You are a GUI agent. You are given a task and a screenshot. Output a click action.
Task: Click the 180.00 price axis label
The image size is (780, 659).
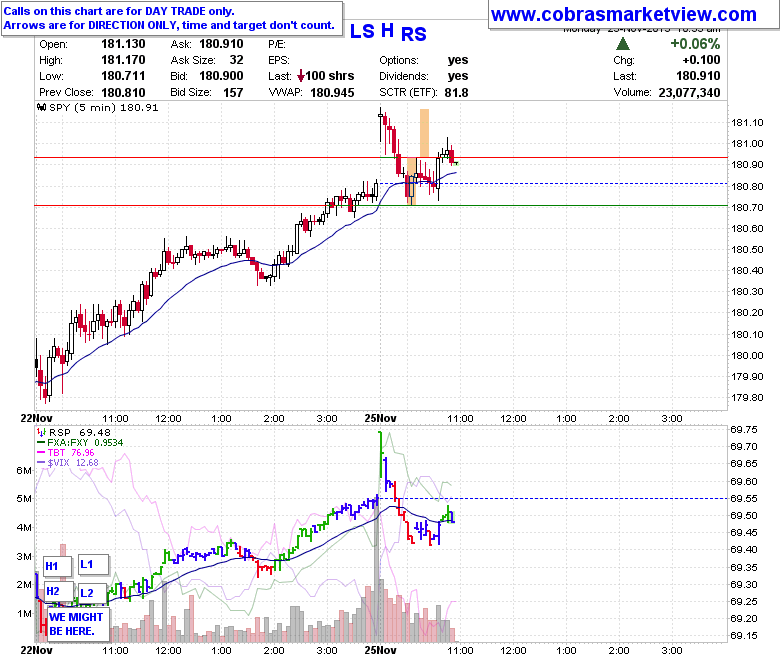[x=747, y=356]
